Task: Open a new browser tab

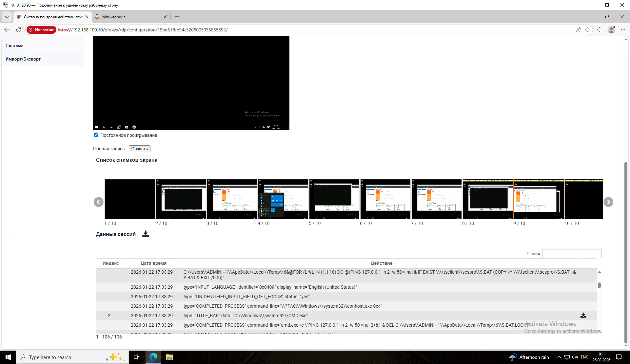Action: (x=177, y=17)
